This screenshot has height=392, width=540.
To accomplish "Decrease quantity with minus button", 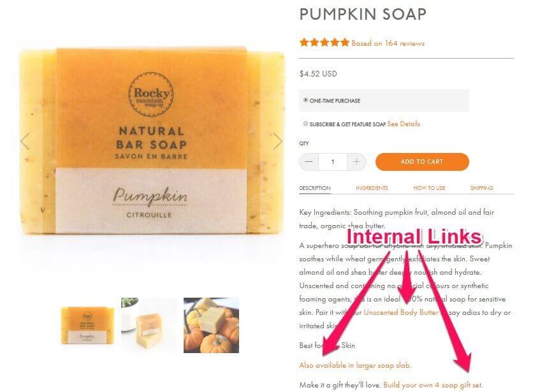I will point(309,162).
